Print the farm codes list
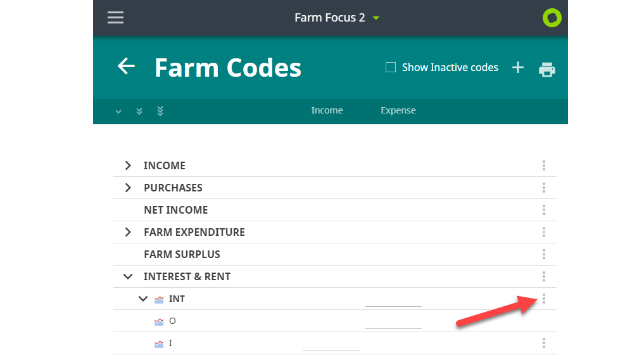Screen dimensions: 644x355 click(x=547, y=70)
